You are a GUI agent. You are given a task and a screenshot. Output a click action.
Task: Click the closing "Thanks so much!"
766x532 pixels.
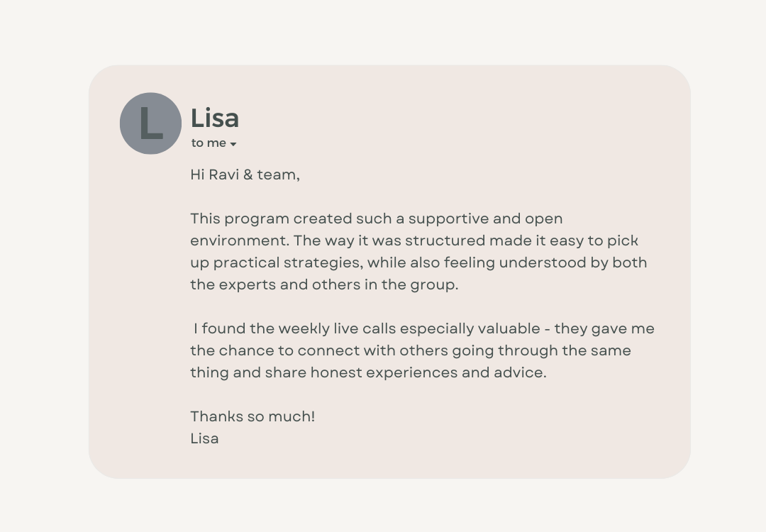[x=252, y=416]
